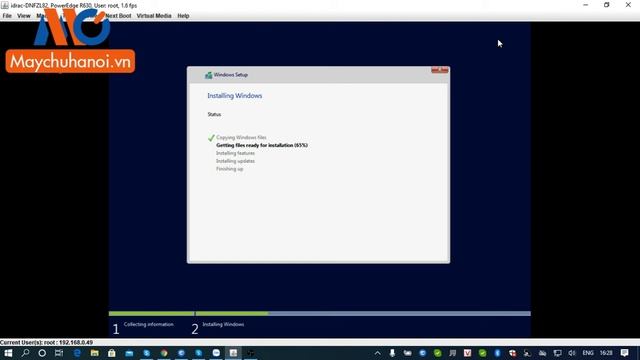Switch ENG input language indicator

click(x=588, y=353)
